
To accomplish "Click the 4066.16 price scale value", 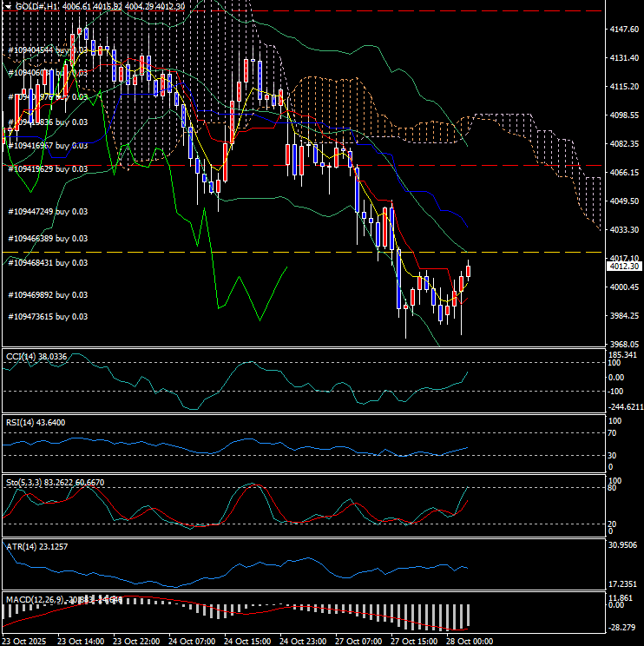I will tap(625, 173).
